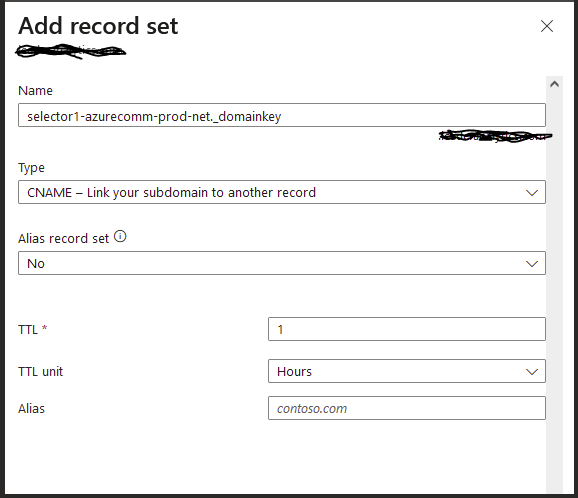Screen dimensions: 578x498
Task: Click the Add record set heading
Action: tap(98, 26)
